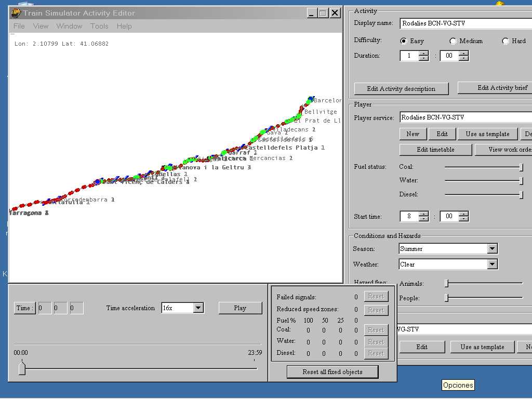Select the Medium difficulty option
This screenshot has height=399, width=532.
(x=453, y=41)
